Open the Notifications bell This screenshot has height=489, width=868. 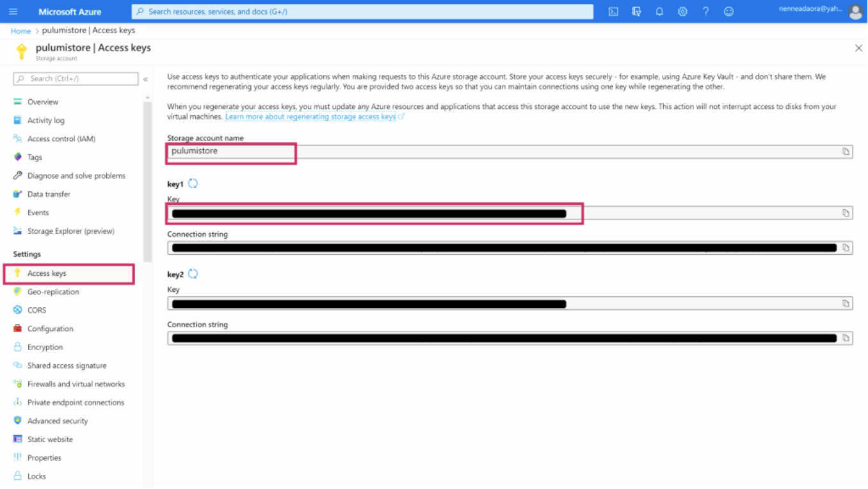coord(659,12)
